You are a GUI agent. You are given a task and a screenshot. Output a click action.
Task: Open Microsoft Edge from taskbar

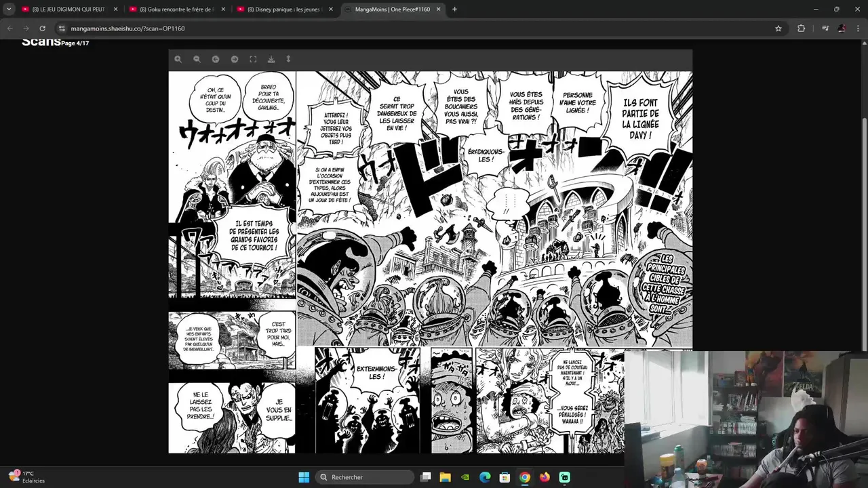pos(485,477)
